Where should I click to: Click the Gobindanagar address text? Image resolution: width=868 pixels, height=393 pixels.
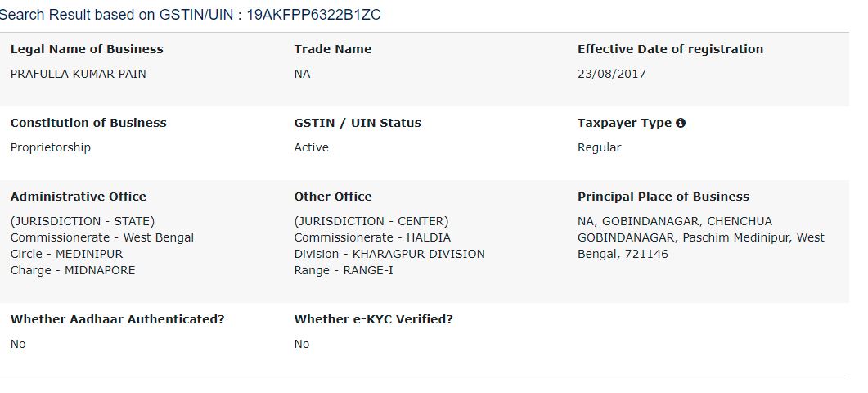coord(700,237)
